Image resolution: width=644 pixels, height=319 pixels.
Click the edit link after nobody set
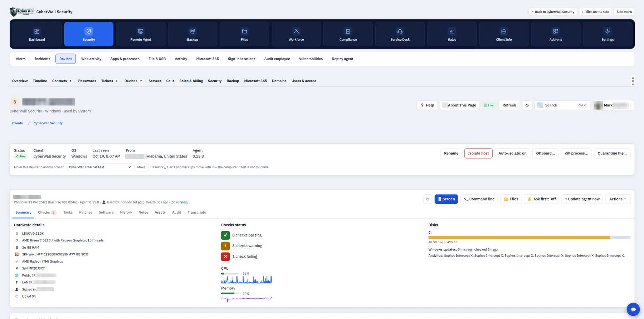[x=141, y=202]
